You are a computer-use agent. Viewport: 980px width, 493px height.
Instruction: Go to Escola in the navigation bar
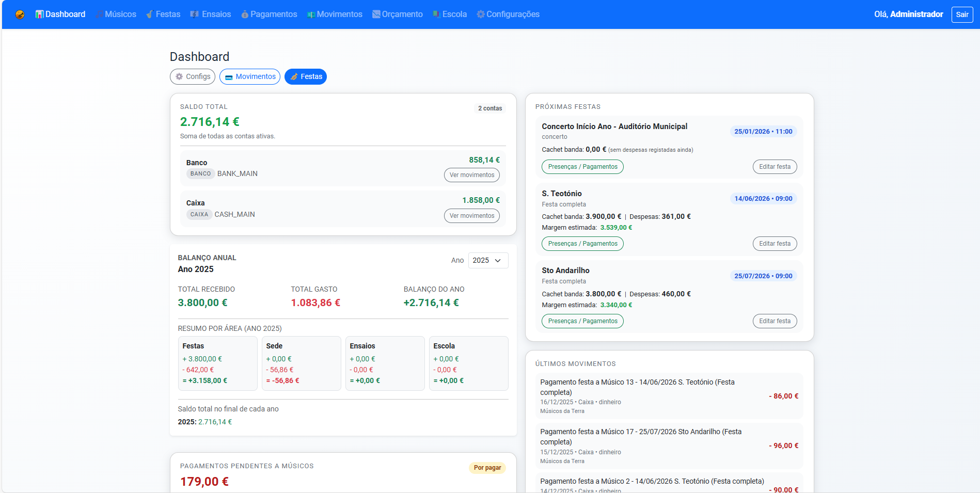click(450, 14)
